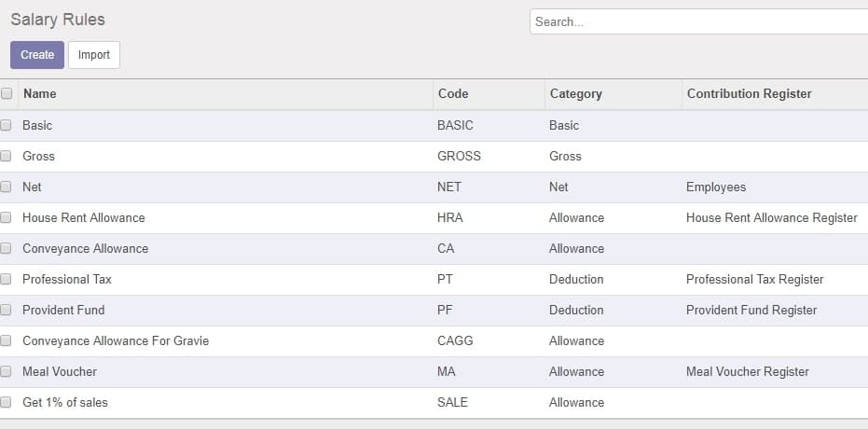Check the House Rent Allowance checkbox
The width and height of the screenshot is (868, 430).
tap(6, 217)
